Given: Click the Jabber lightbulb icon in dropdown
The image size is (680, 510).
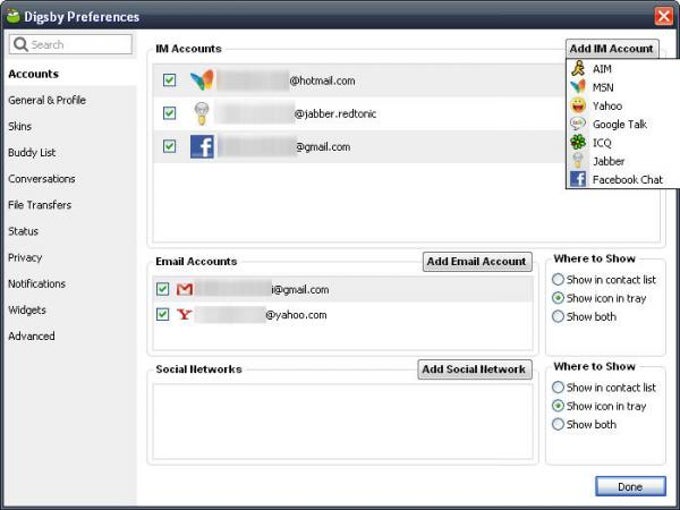Looking at the screenshot, I should click(578, 161).
